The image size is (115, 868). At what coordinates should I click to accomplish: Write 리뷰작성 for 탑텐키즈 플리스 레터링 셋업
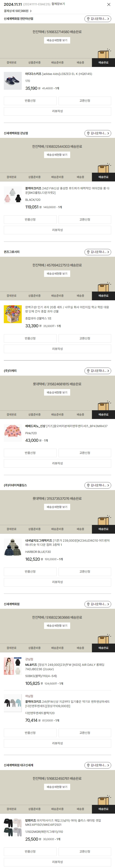tap(57, 862)
